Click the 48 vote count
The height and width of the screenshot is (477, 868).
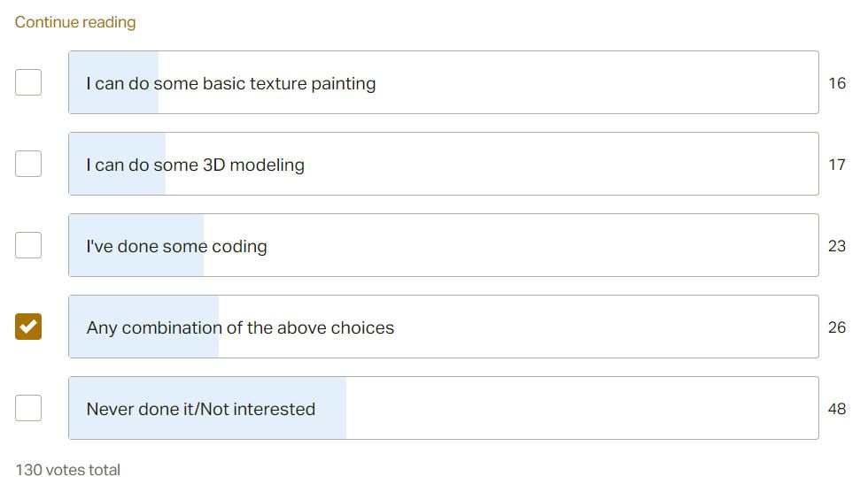tap(837, 408)
